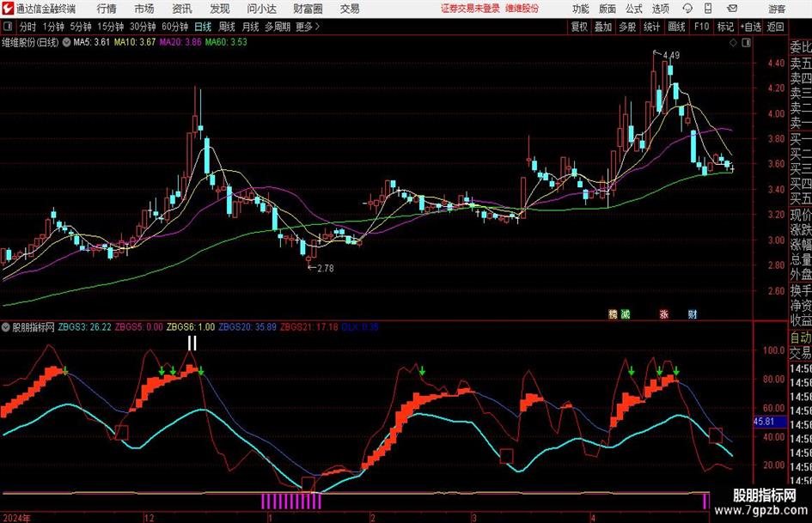This screenshot has width=812, height=523.
Task: Click the 2024年 date axis label
Action: point(16,518)
